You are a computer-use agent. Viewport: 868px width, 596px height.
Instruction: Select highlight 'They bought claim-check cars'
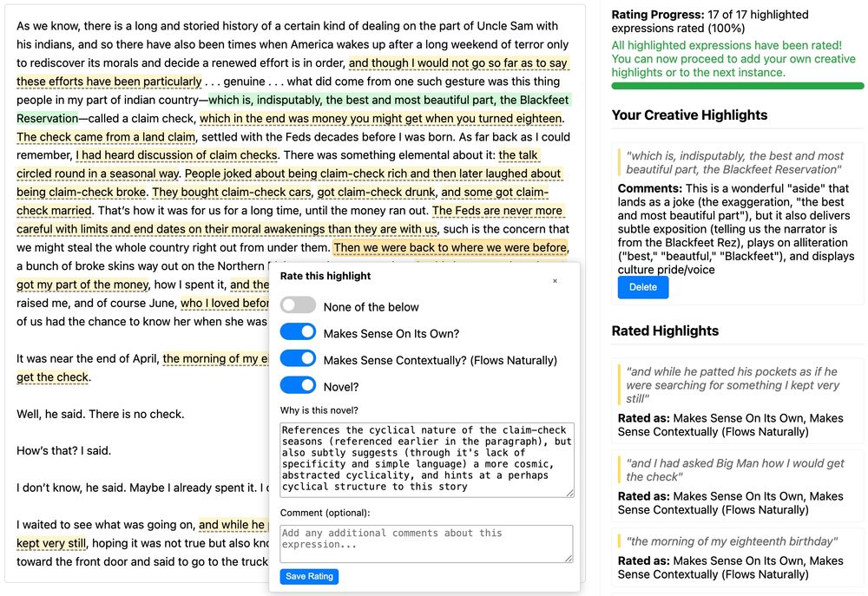tap(232, 192)
